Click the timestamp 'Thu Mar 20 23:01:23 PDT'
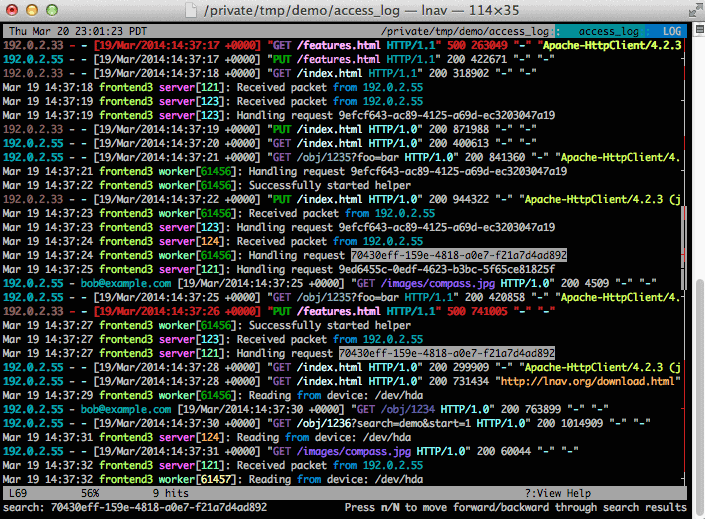Screen dimensions: 705x519 click(78, 31)
